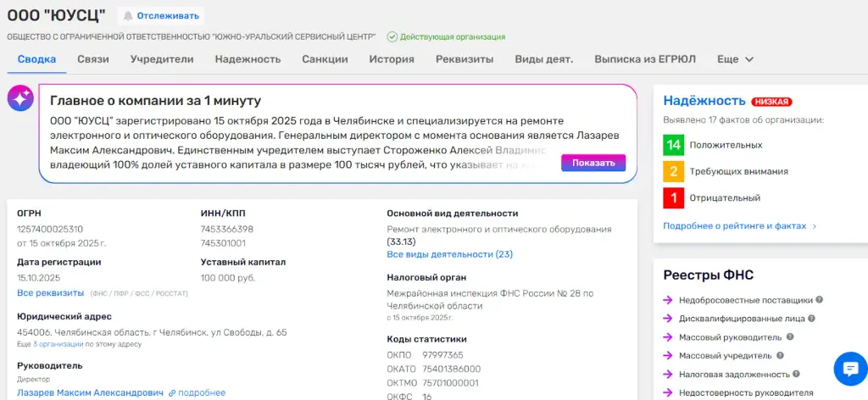Viewport: 868px width, 400px height.
Task: Open the Надежность tab
Action: point(248,59)
